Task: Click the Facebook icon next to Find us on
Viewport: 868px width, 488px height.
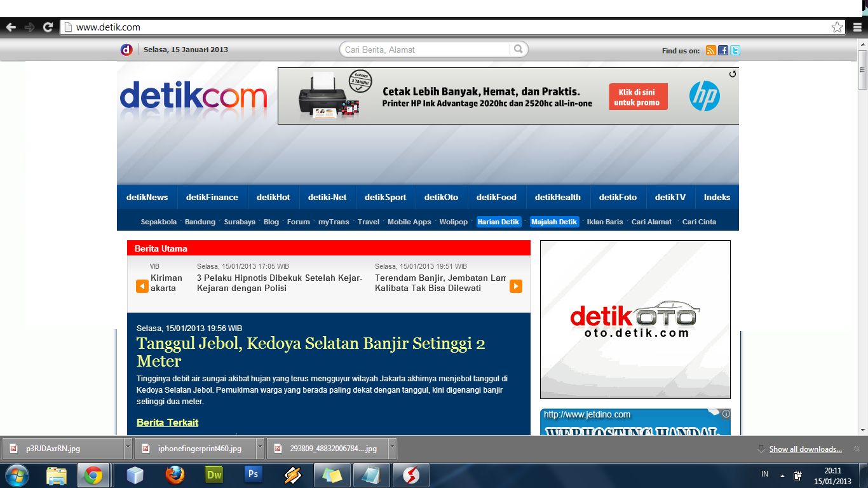Action: click(722, 50)
